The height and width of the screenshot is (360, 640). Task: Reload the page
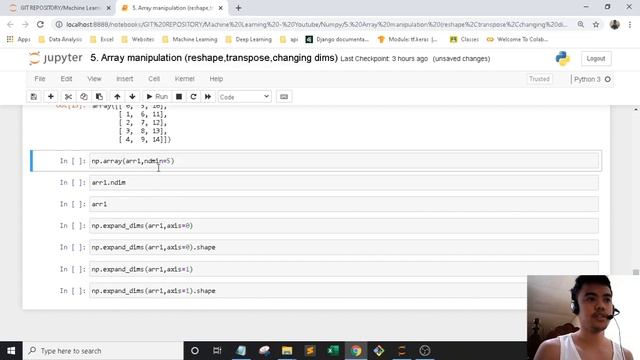[40, 24]
